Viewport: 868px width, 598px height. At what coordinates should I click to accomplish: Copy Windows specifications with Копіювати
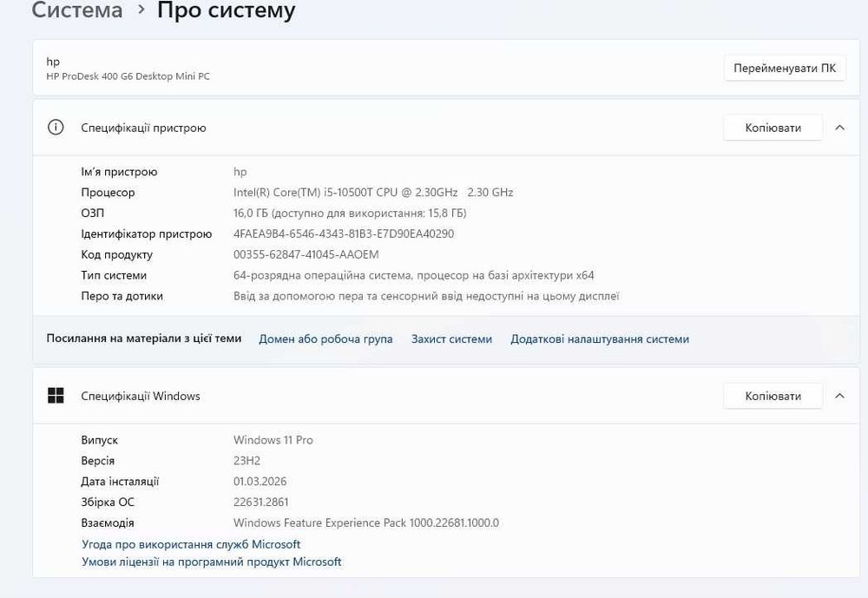pos(773,396)
